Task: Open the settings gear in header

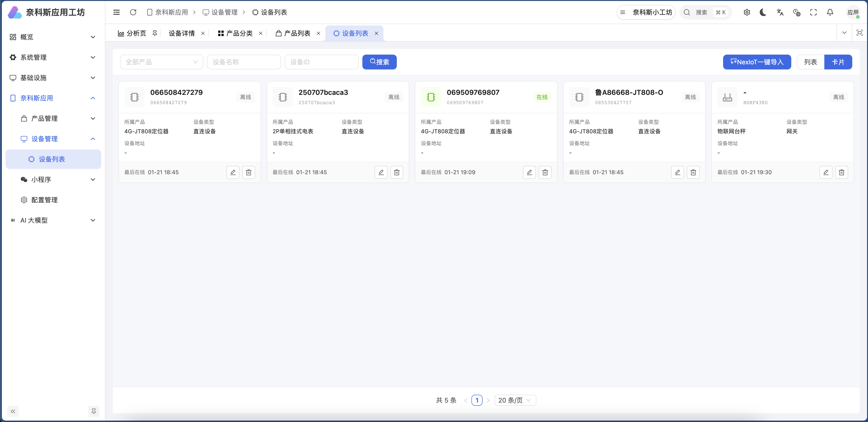Action: pos(747,12)
